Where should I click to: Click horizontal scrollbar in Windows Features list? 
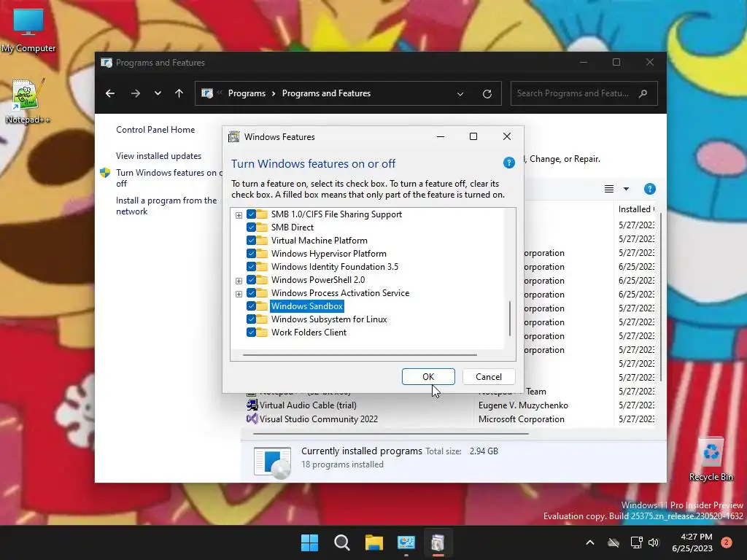coord(360,355)
